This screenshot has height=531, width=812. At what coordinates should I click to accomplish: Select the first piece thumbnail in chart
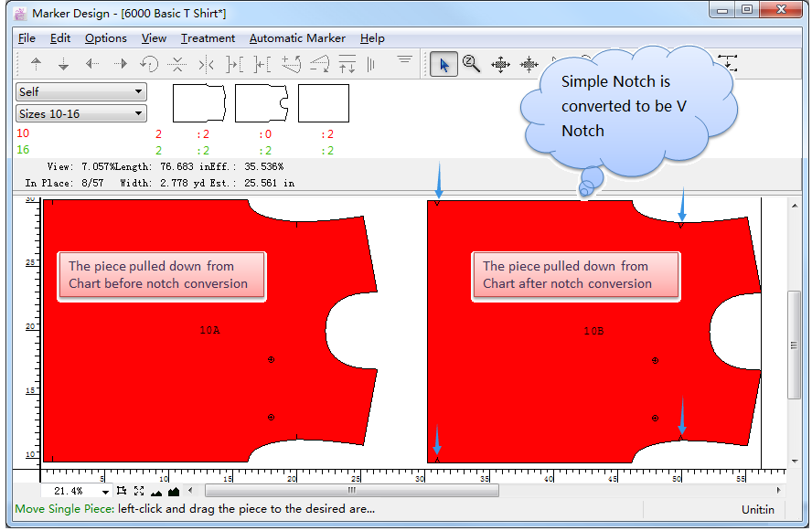click(x=198, y=103)
